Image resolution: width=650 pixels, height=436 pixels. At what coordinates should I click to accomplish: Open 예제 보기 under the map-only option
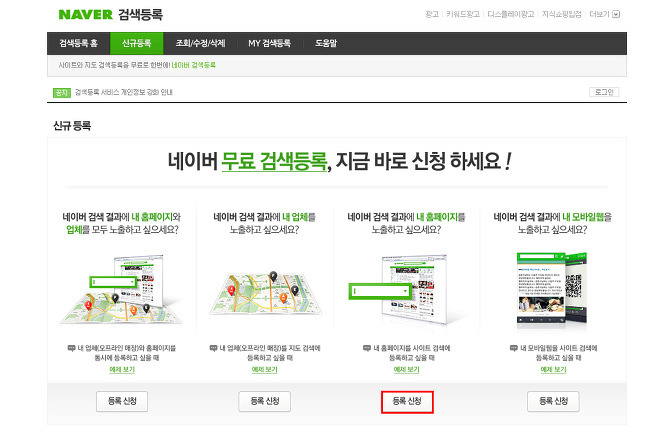coord(264,369)
